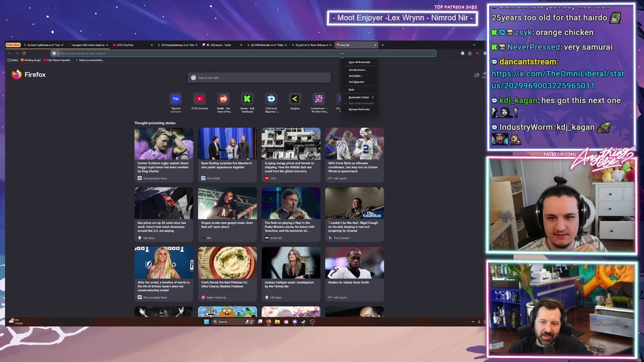Switch to the Hungary's $82 million bank tab
Screen dimensions: 644x362
[x=87, y=45]
